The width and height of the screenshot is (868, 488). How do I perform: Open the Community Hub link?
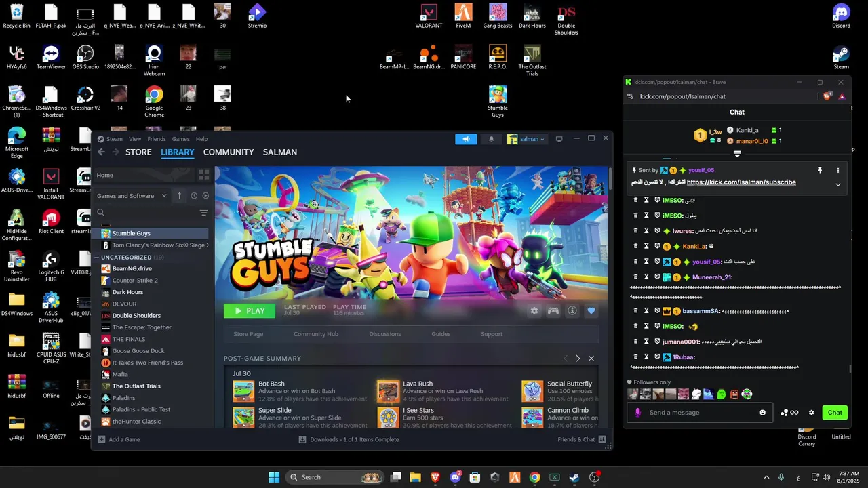(316, 334)
